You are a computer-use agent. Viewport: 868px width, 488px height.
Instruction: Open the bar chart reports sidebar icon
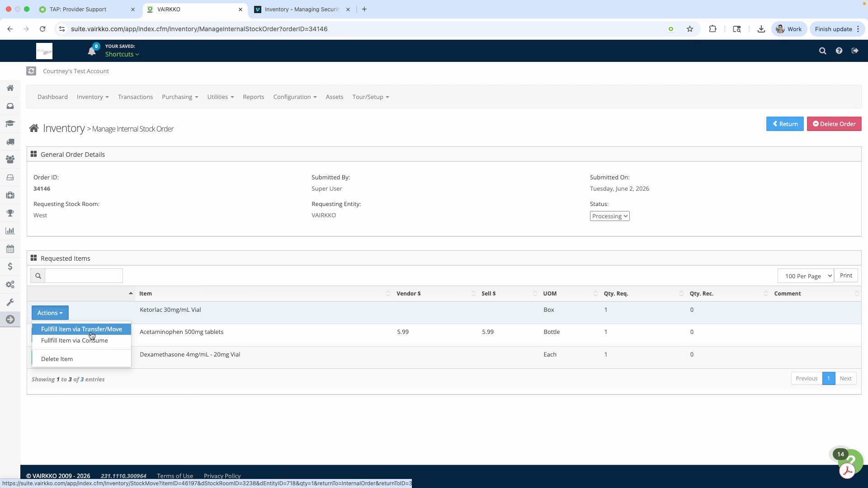(x=10, y=231)
